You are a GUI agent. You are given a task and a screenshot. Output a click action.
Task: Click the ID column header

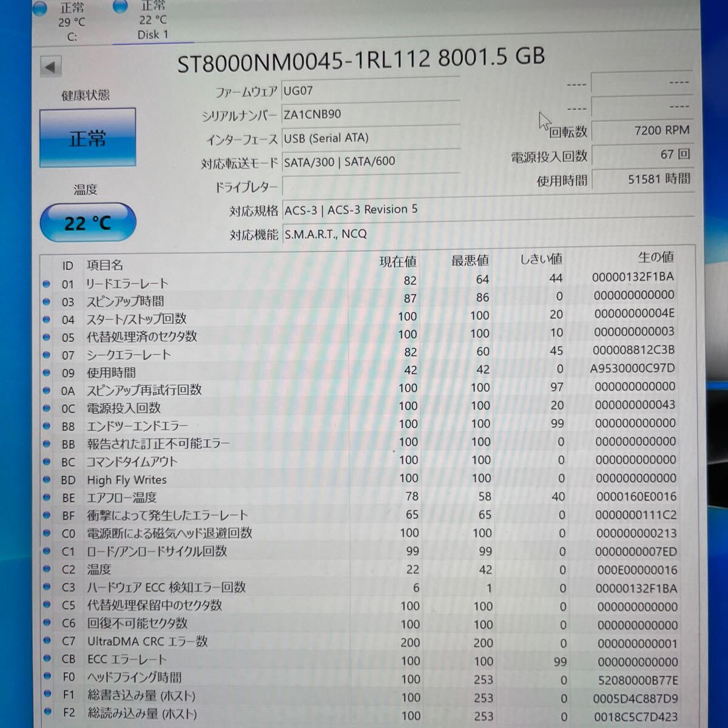point(67,266)
